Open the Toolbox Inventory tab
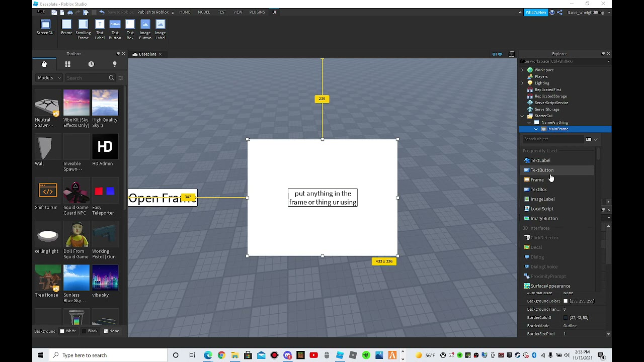Viewport: 644px width, 362px height. coord(67,64)
